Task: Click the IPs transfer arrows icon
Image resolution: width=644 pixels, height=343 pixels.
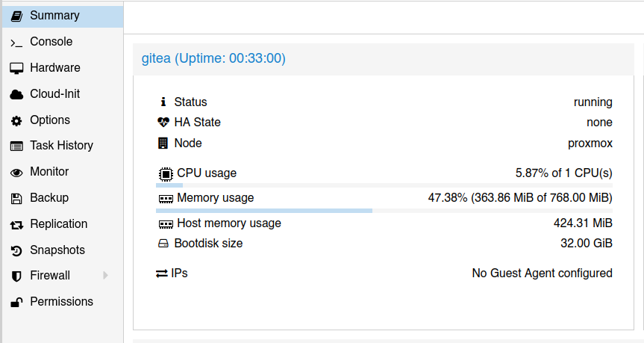Action: (161, 274)
